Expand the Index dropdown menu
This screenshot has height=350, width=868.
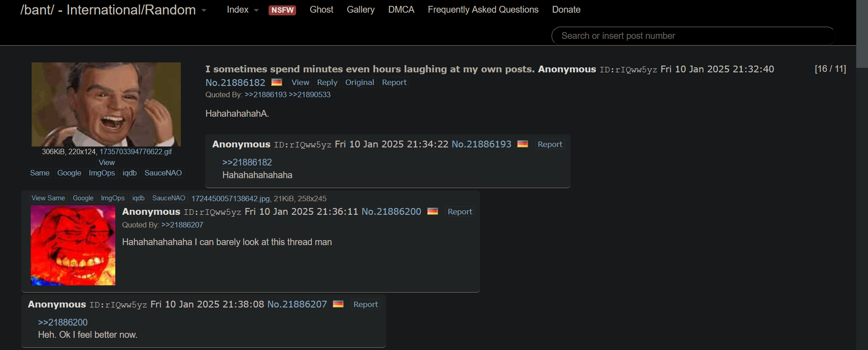[243, 10]
